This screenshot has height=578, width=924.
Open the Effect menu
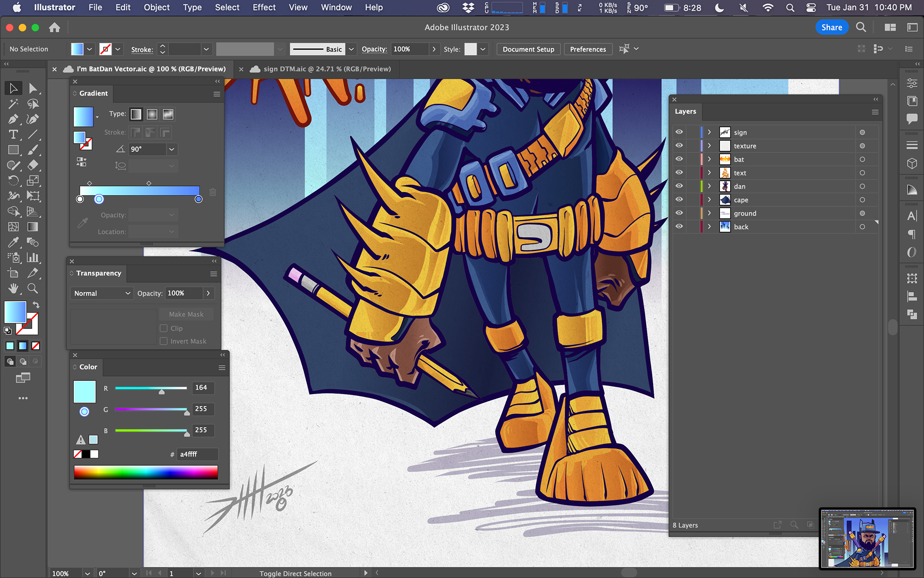pyautogui.click(x=264, y=7)
